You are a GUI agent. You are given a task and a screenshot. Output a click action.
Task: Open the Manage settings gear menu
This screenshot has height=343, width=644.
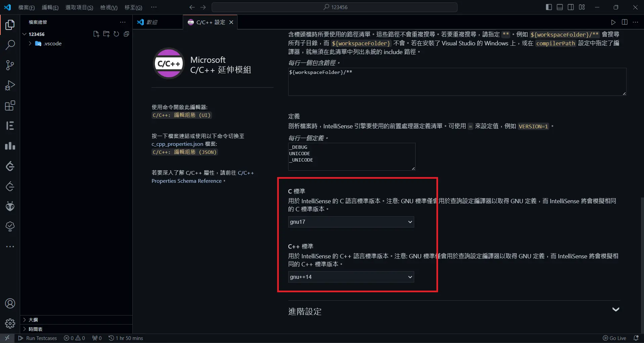pyautogui.click(x=10, y=323)
